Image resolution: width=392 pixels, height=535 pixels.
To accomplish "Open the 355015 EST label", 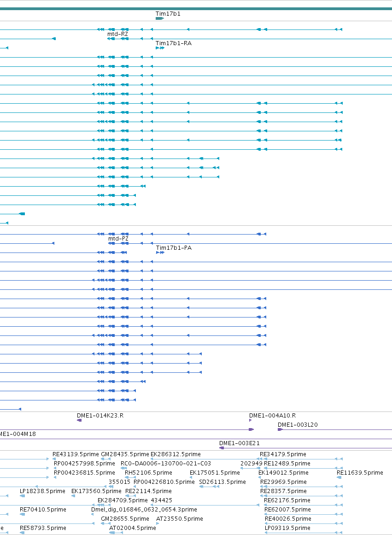I will click(x=119, y=482).
